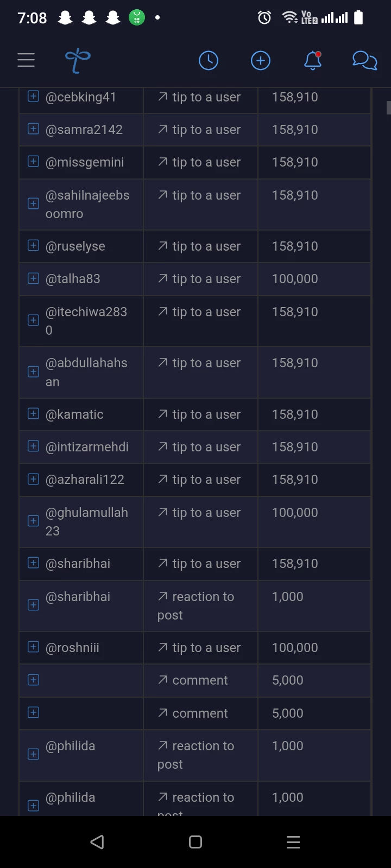Expand the @roshniii row details
Screen dimensions: 391x868
33,647
